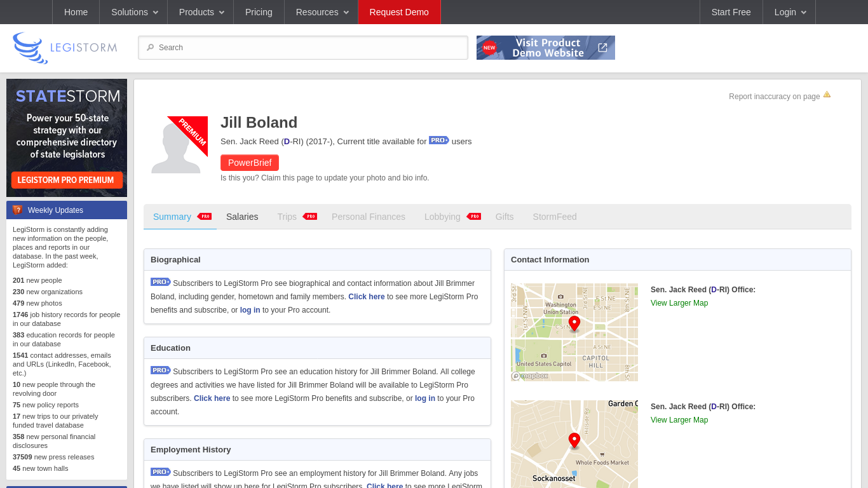The height and width of the screenshot is (488, 868).
Task: Click the Employment History section header
Action: pos(317,450)
